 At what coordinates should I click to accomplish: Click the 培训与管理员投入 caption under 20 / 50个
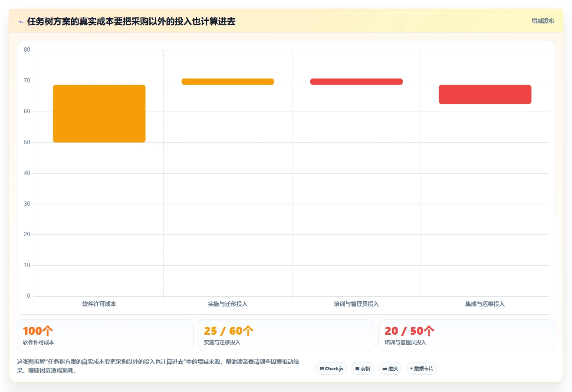pyautogui.click(x=405, y=343)
